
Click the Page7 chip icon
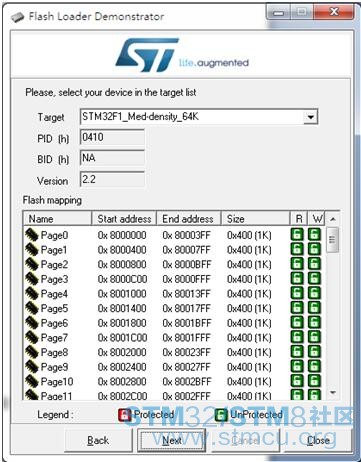[x=32, y=337]
